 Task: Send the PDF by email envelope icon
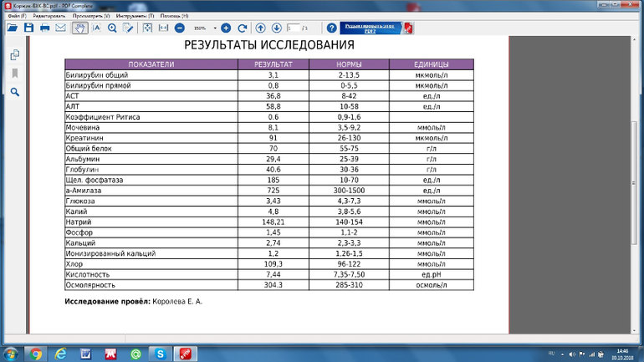(x=60, y=28)
